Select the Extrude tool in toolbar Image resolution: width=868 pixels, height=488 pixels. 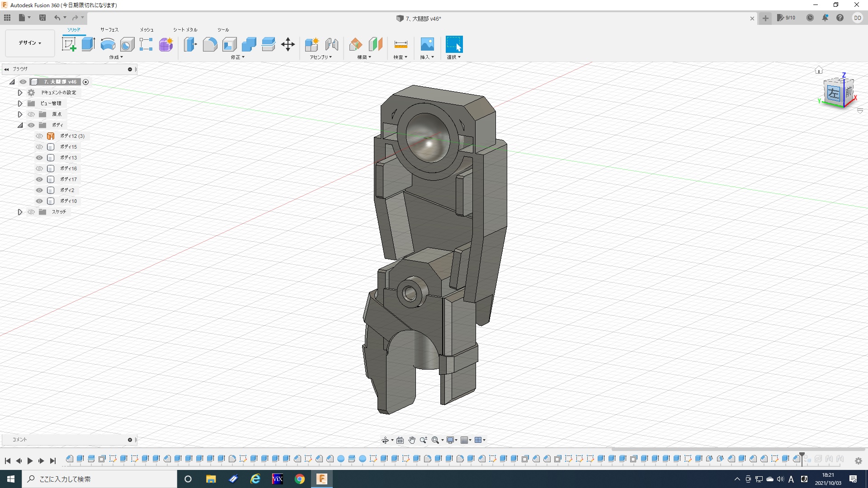[x=88, y=44]
